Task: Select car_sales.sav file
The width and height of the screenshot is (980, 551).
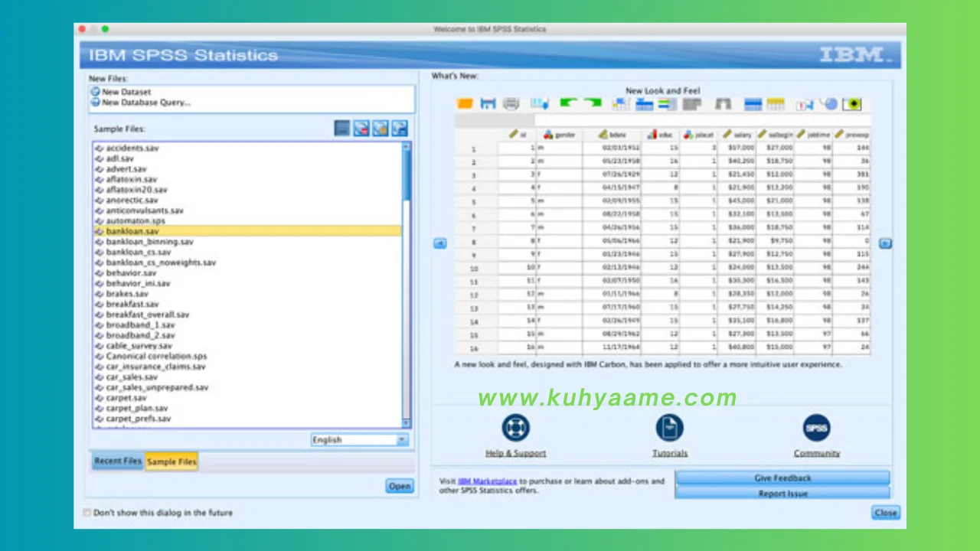Action: [x=247, y=377]
